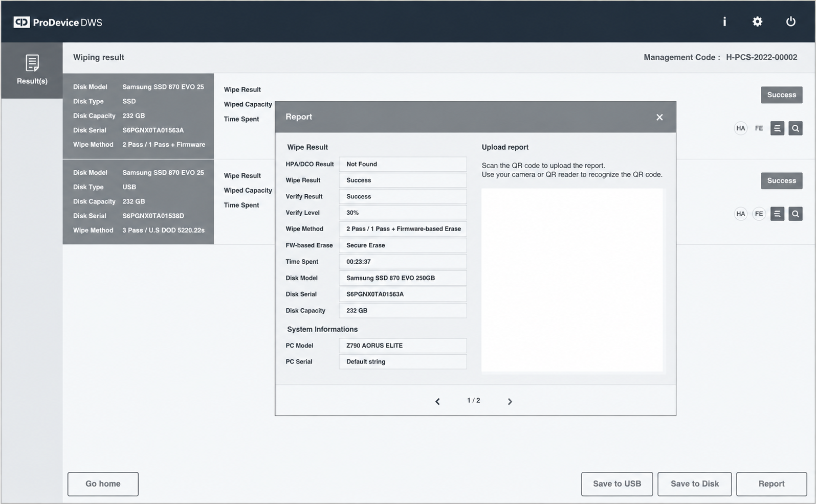This screenshot has height=504, width=816.
Task: Click HA badge for the SSD disk row
Action: point(740,128)
